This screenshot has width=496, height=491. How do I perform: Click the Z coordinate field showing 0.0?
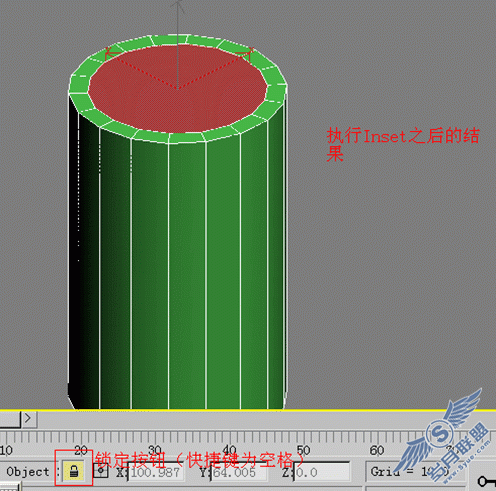tap(322, 472)
